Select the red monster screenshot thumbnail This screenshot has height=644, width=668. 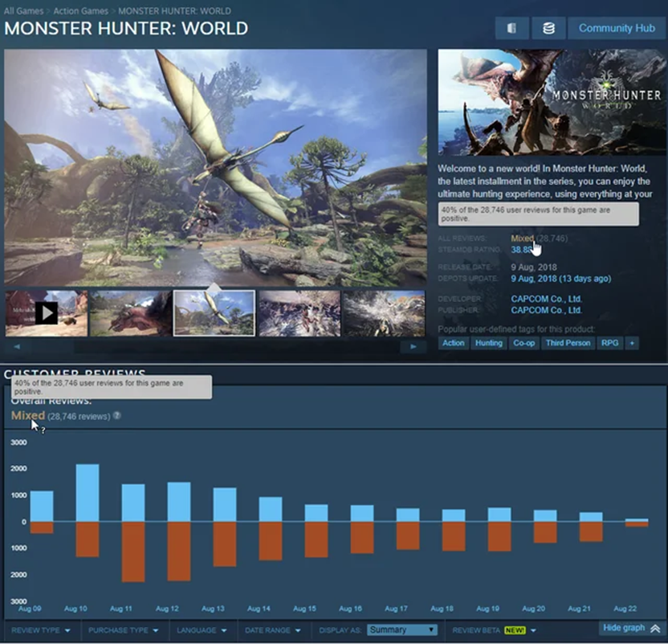130,313
